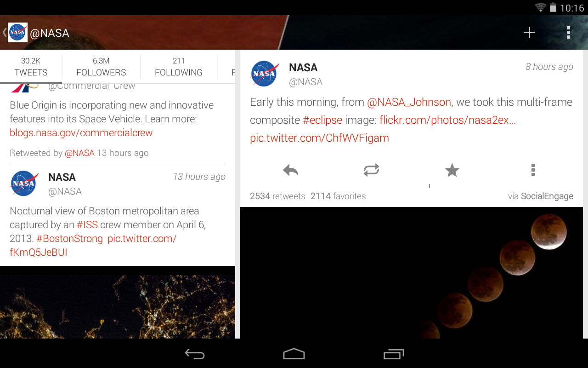The width and height of the screenshot is (588, 368).
Task: Open more options for eclipse tweet
Action: tap(533, 170)
